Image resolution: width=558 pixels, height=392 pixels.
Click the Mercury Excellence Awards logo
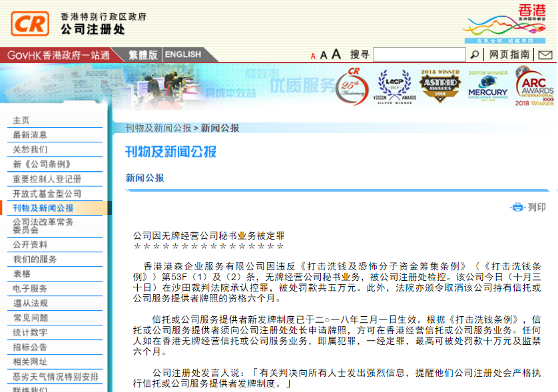pyautogui.click(x=487, y=87)
